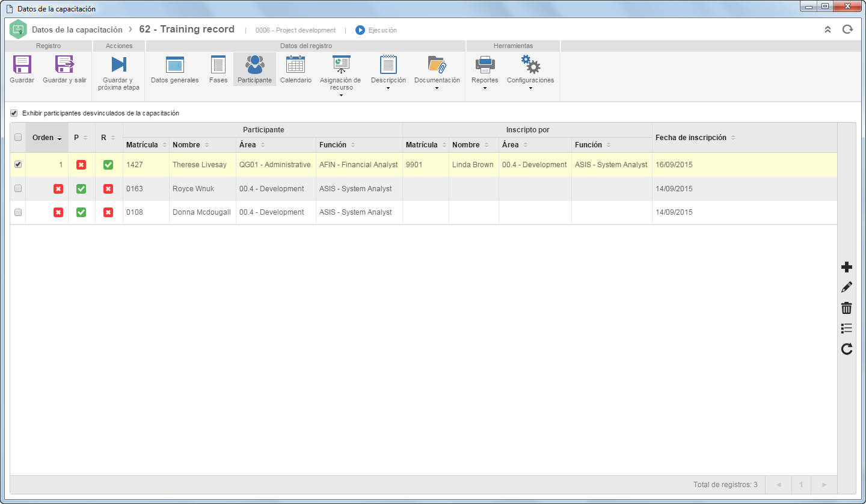Edit participant with pencil icon

click(847, 287)
